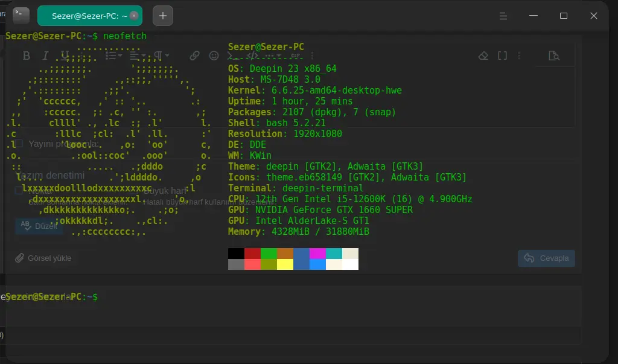Click the 'Yazım denetimi' heading behind terminal
This screenshot has height=364, width=618.
pos(49,175)
